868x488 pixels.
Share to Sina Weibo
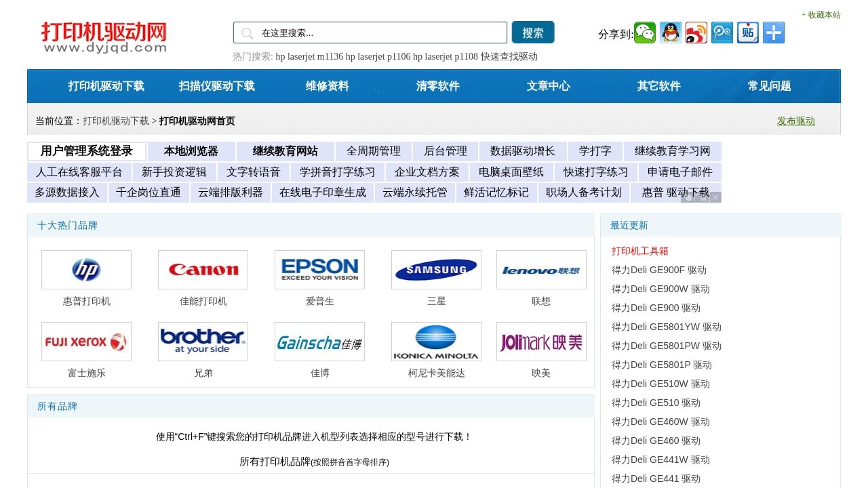pos(696,33)
